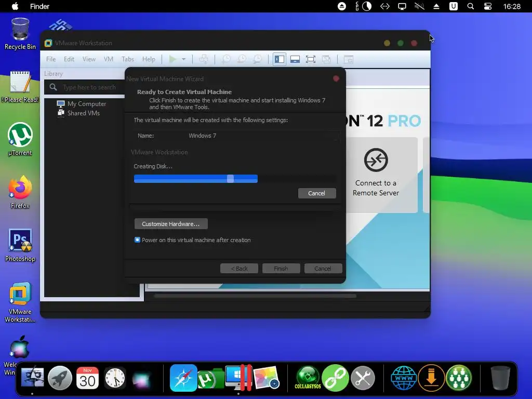Click the Finder face dock icon
The width and height of the screenshot is (532, 399).
[x=32, y=378]
